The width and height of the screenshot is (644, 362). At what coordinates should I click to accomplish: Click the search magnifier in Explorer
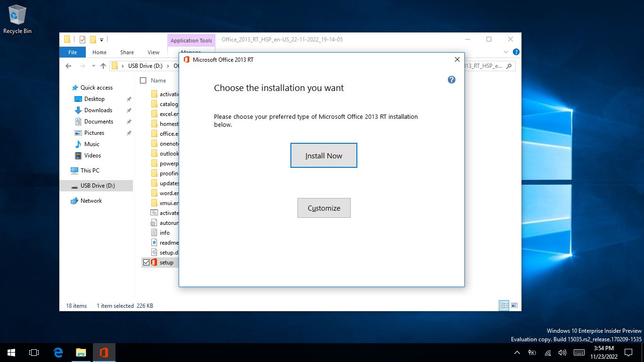click(x=509, y=66)
